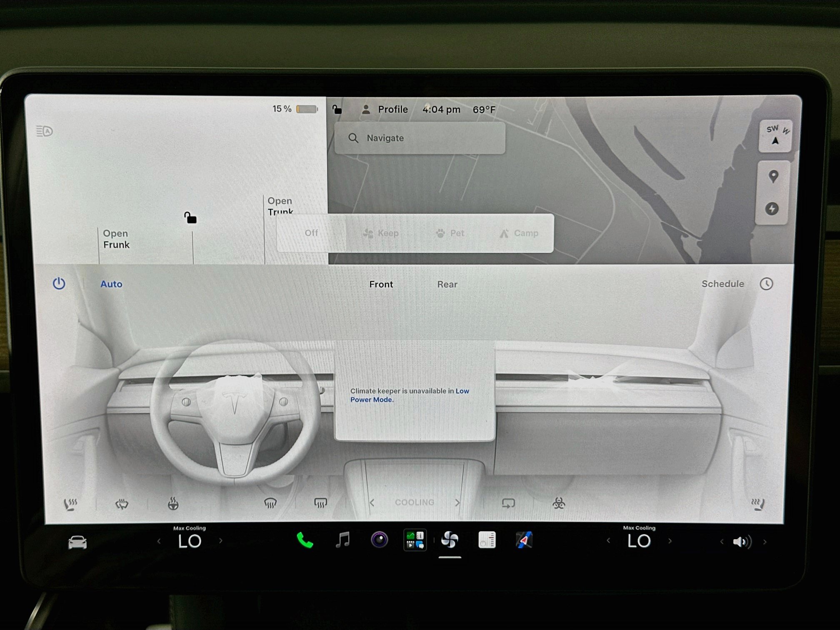Tap the auto headlight icon
The width and height of the screenshot is (840, 630).
(x=45, y=131)
